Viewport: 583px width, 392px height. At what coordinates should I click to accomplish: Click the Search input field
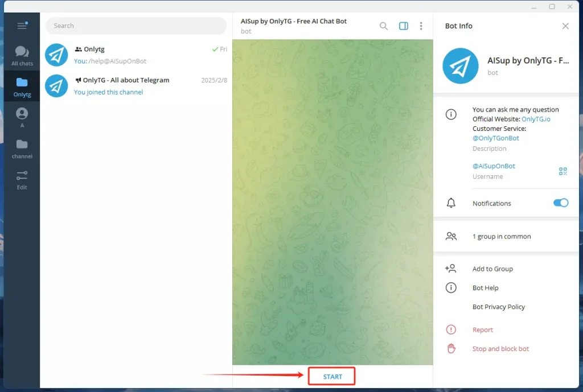(136, 26)
